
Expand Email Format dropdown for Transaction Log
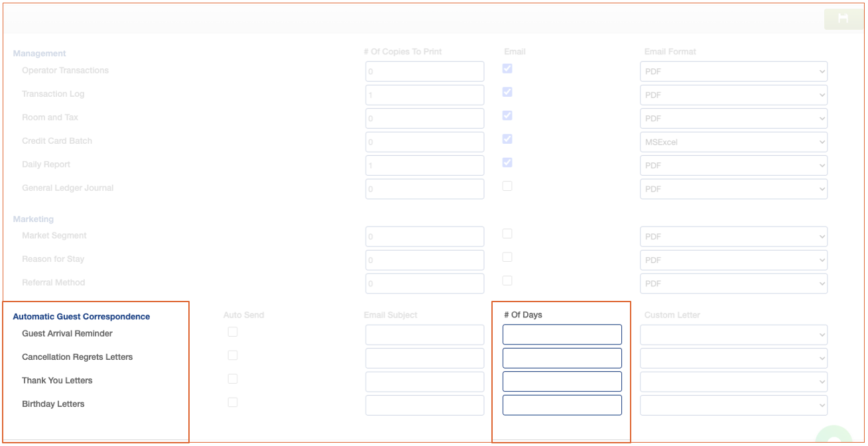(733, 95)
